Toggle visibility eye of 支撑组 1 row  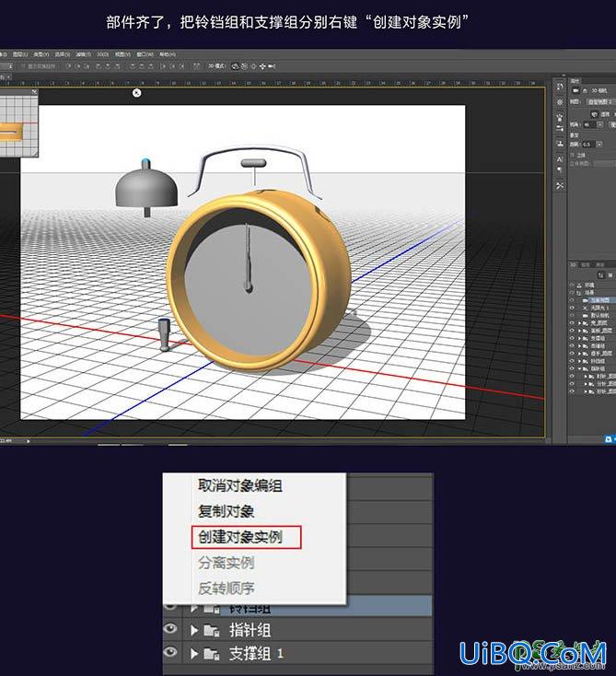pyautogui.click(x=170, y=651)
